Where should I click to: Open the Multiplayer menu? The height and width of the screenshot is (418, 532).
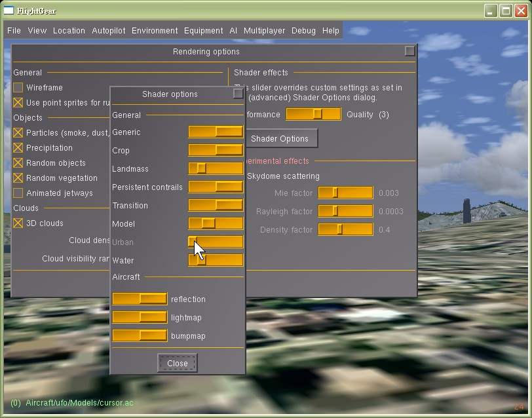[264, 31]
